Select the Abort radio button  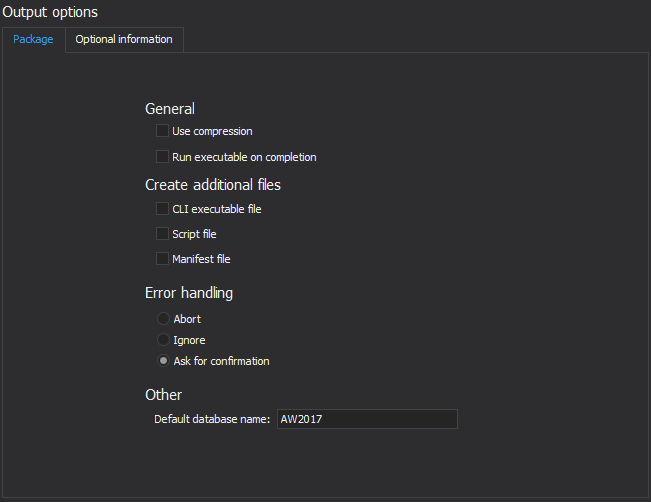point(163,319)
